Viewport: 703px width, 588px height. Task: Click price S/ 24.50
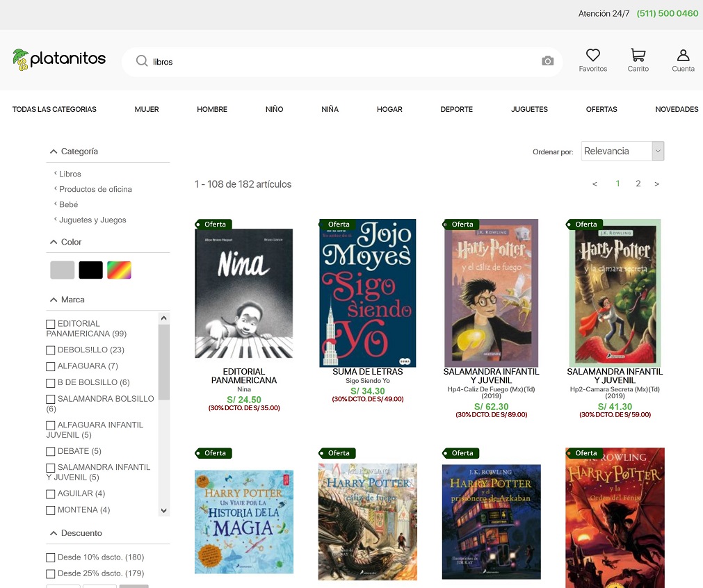pos(244,400)
